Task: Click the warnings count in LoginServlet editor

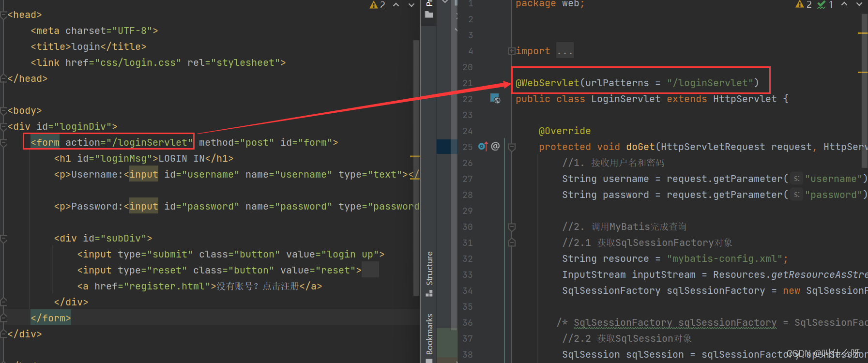Action: tap(804, 4)
